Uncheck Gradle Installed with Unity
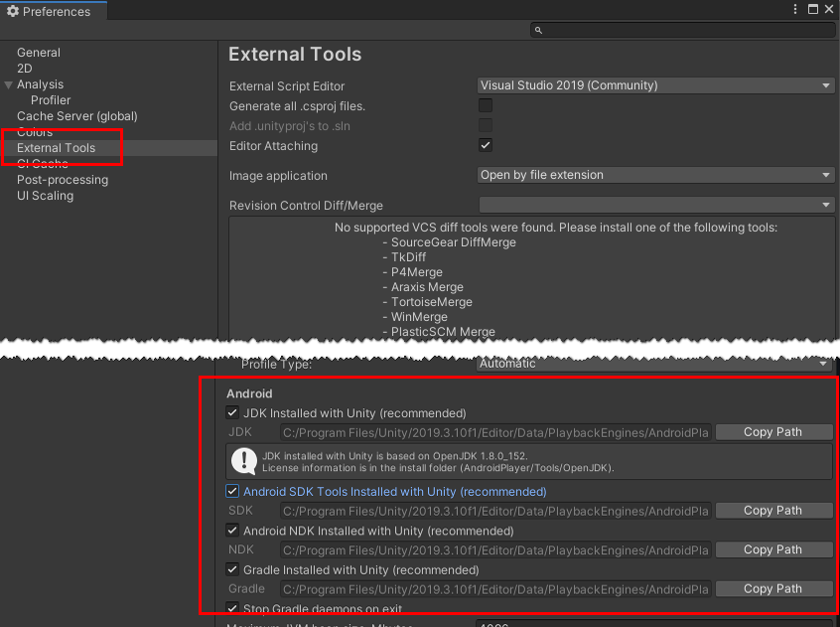The height and width of the screenshot is (627, 840). tap(232, 570)
